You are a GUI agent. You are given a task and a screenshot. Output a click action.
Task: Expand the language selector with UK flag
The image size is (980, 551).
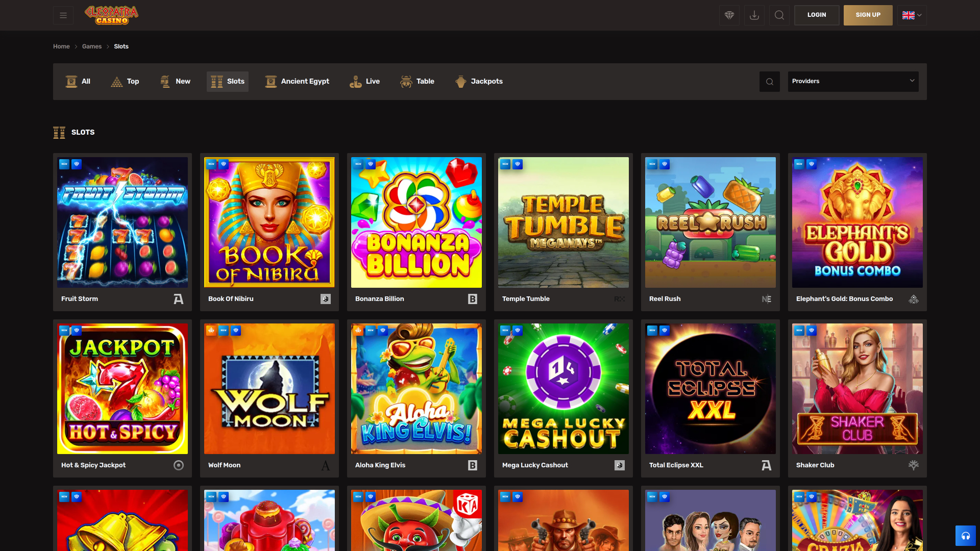click(912, 15)
